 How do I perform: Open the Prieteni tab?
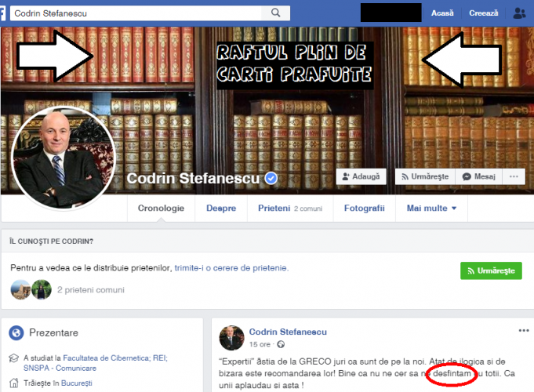290,208
